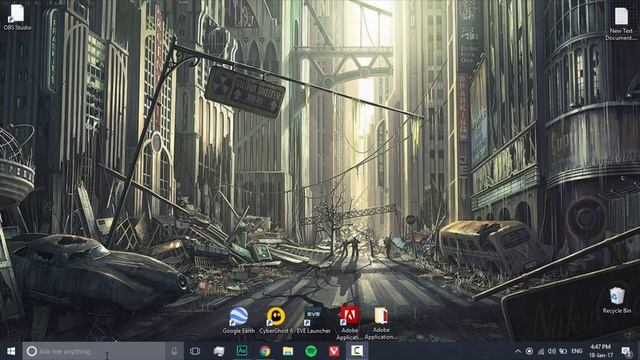Select the Adobe Application folder-style icon
640x360 pixels.
coord(381,323)
